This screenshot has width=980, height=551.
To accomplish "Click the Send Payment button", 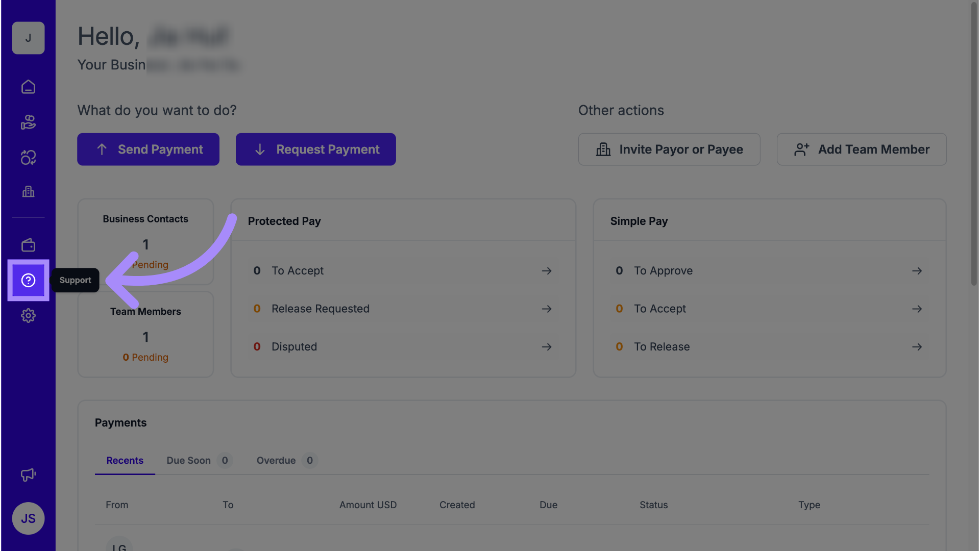I will point(148,149).
